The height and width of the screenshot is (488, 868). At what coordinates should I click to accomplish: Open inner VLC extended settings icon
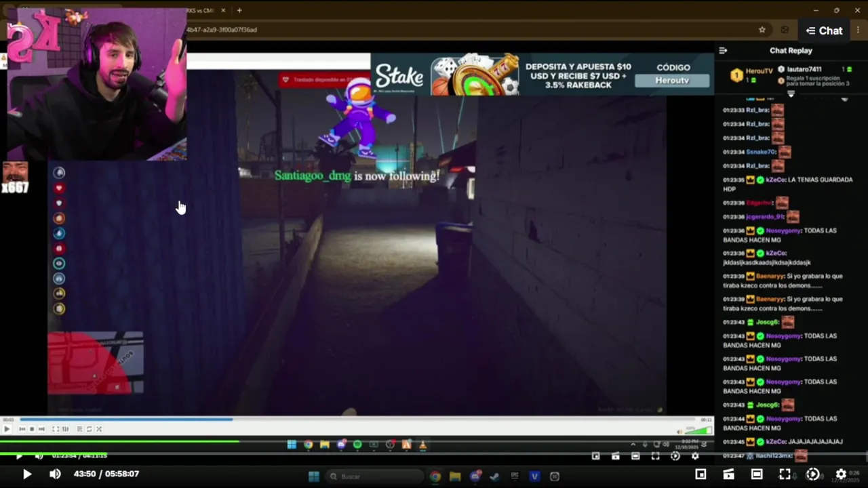click(x=65, y=429)
